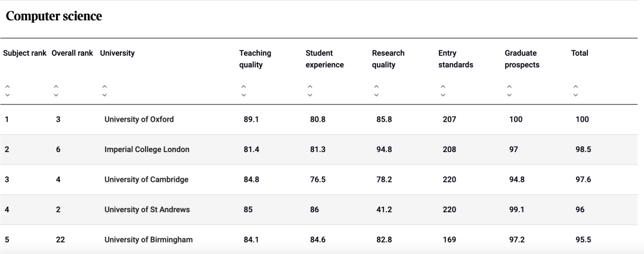
Task: Click the Graduate prospects column header
Action: pos(522,59)
